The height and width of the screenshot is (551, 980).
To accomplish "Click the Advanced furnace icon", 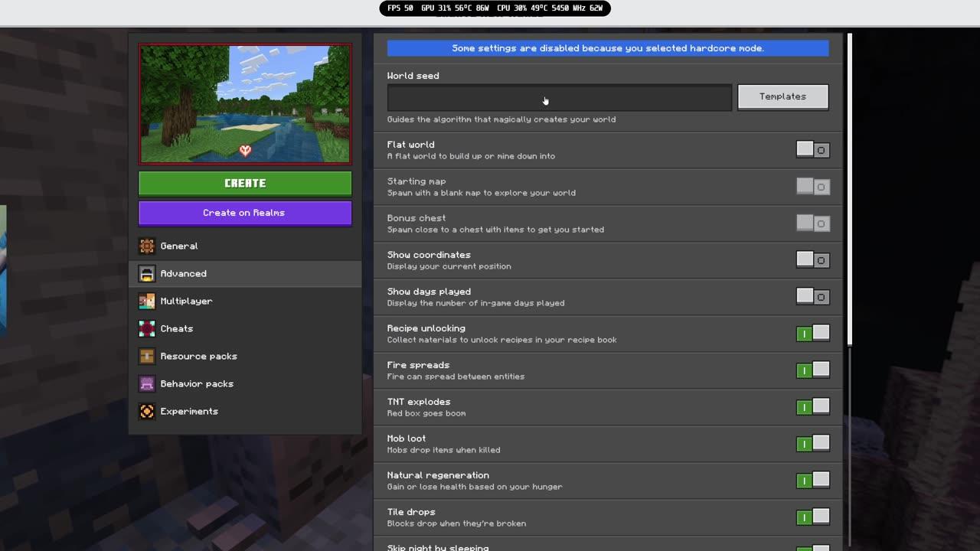I will (x=147, y=273).
